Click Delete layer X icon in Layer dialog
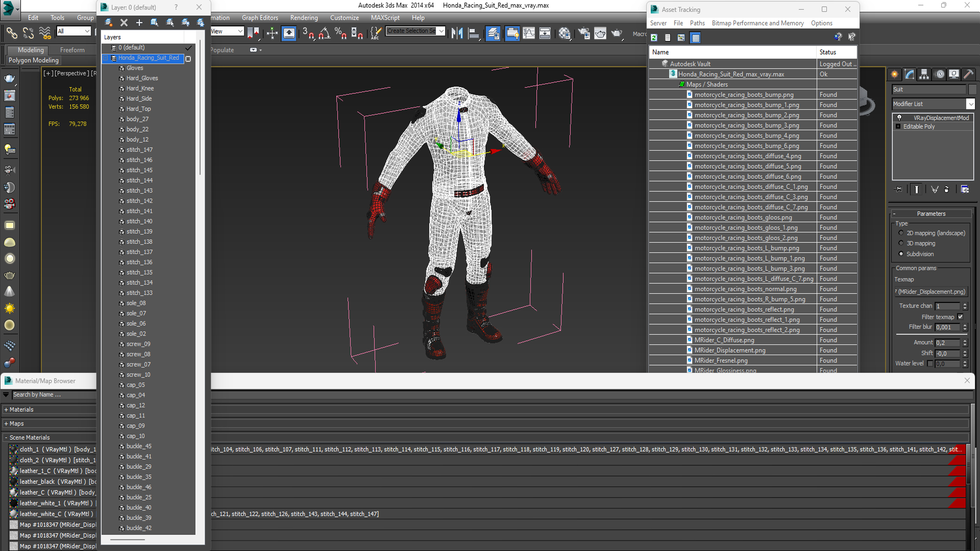Screen dimensions: 980x551 124,22
